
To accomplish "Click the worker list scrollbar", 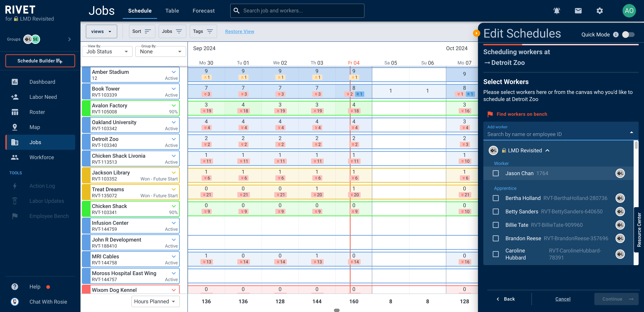I will [x=636, y=145].
